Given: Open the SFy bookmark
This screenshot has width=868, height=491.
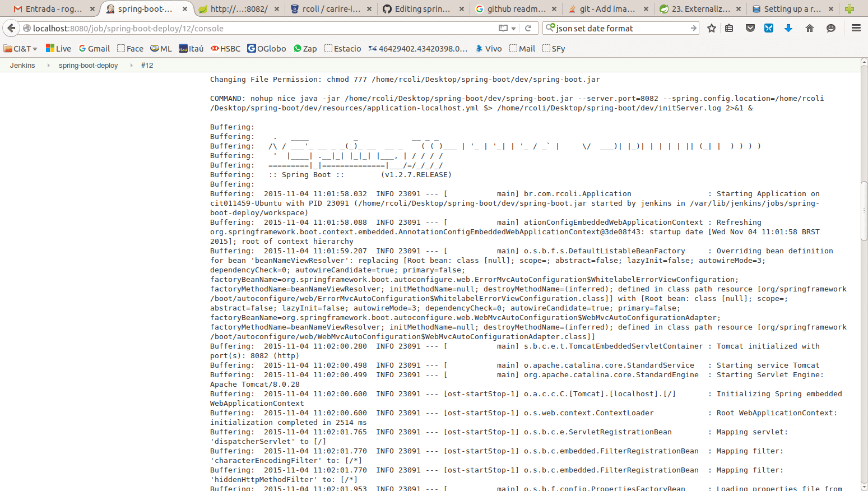Looking at the screenshot, I should 554,49.
